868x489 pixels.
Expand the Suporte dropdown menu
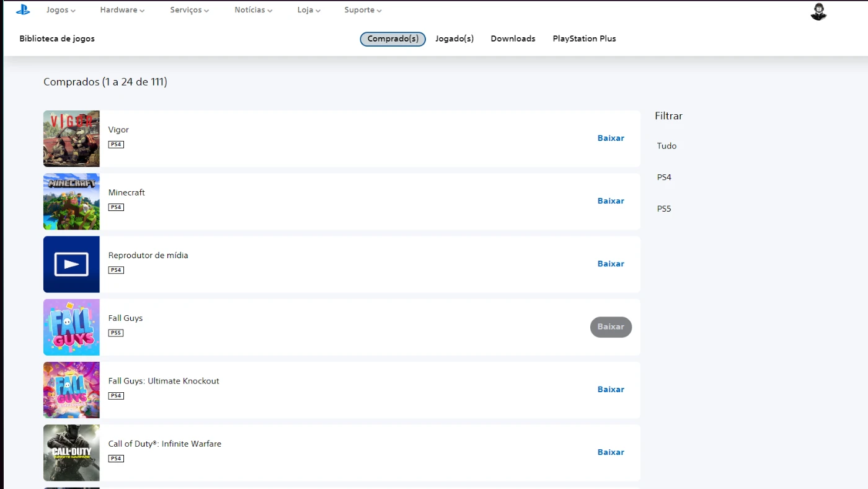pyautogui.click(x=363, y=10)
